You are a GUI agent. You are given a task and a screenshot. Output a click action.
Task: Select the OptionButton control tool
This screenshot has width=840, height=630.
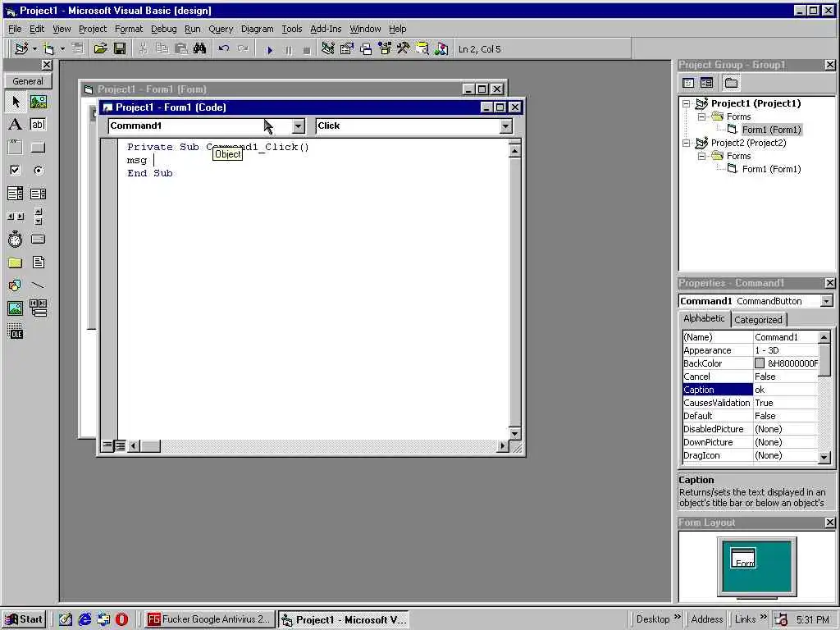38,171
